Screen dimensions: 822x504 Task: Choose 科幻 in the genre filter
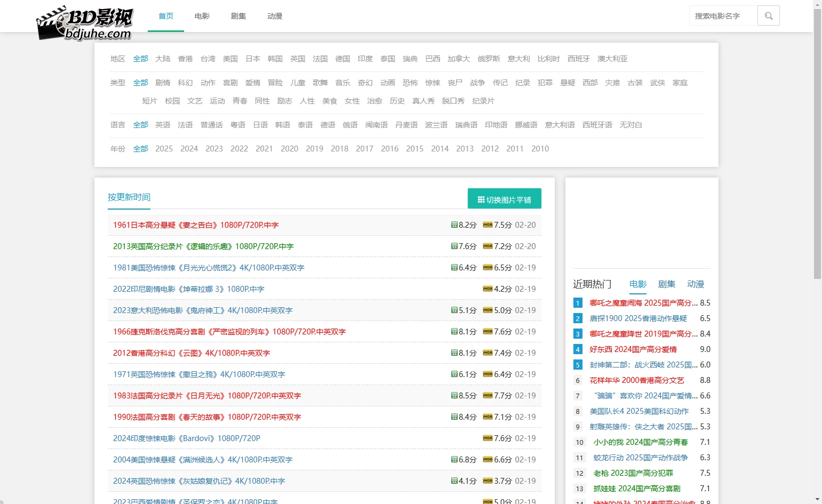point(185,83)
